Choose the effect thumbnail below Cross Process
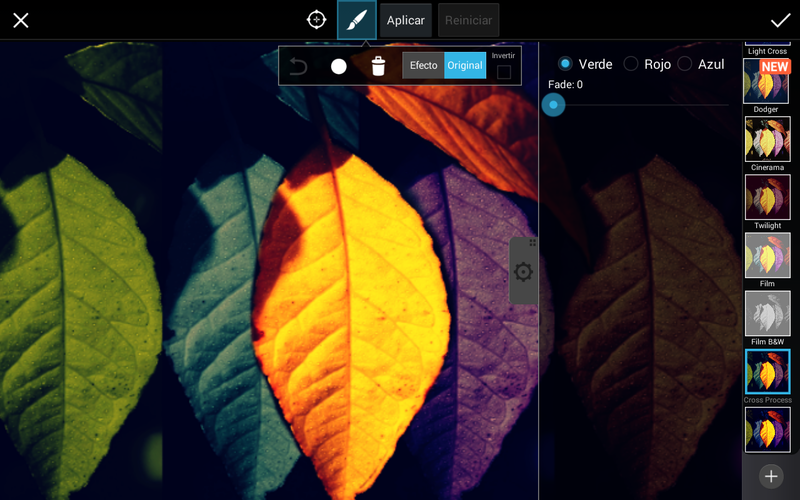Viewport: 800px width, 500px height. pos(767,430)
